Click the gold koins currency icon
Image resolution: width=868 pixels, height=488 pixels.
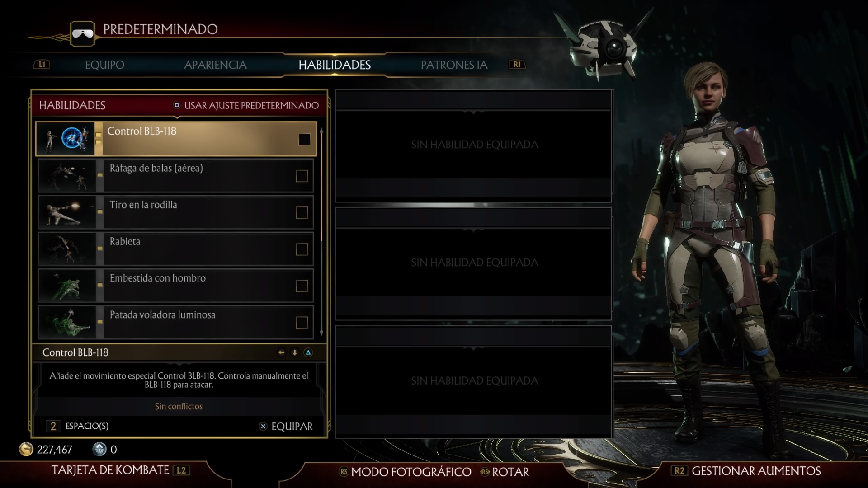click(26, 449)
